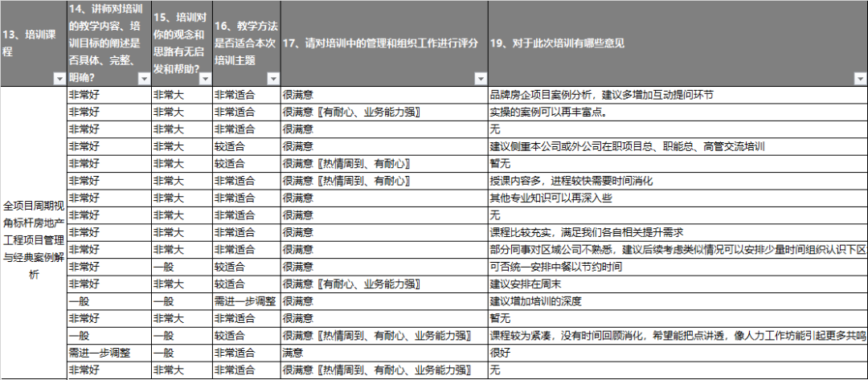868x380 pixels.
Task: Select merged cell 全项目周期视角标杆房地产工程项目管理
Action: 34,233
